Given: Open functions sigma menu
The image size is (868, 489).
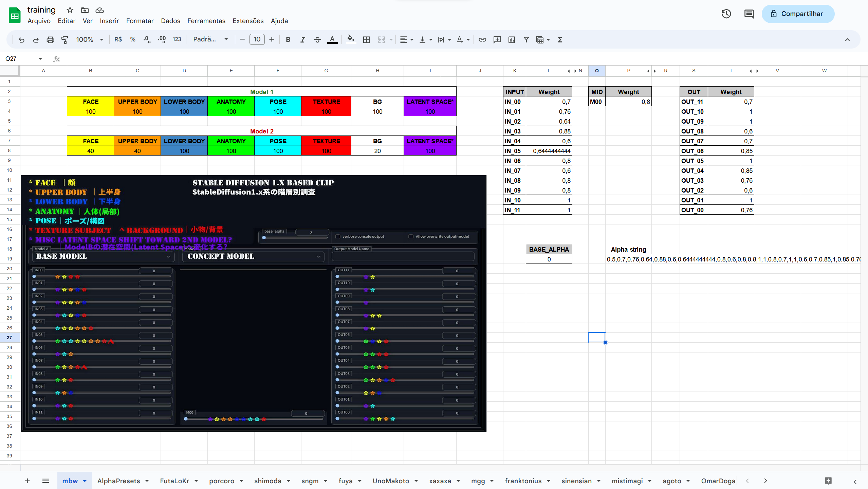Looking at the screenshot, I should pos(560,40).
